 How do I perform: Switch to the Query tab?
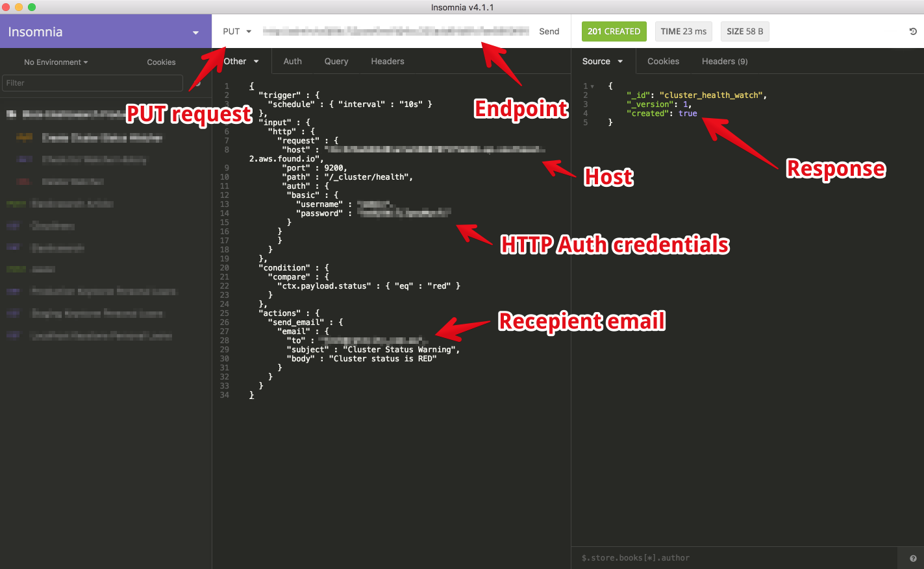336,61
